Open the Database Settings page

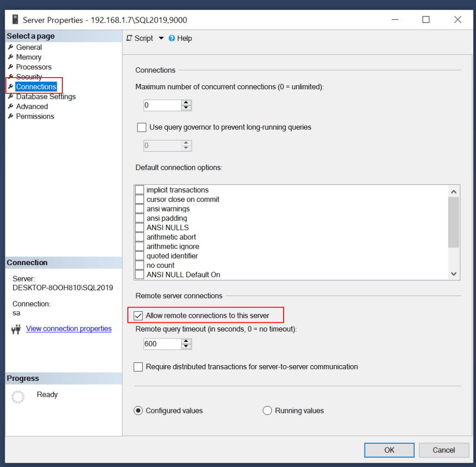tap(46, 97)
